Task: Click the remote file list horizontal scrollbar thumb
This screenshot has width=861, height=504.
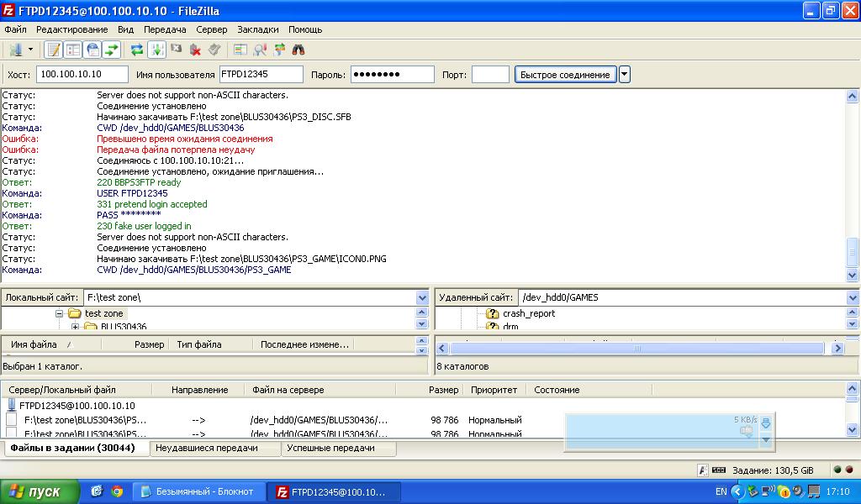Action: [637, 349]
